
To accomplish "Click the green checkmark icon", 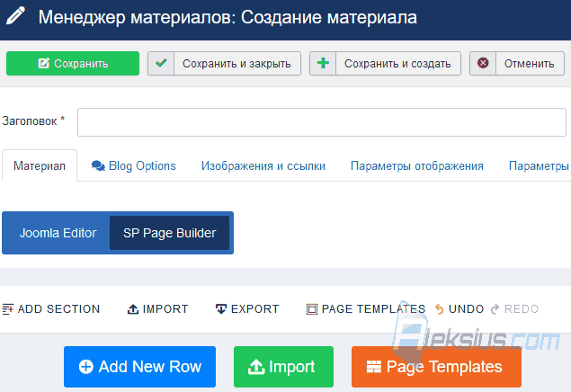I will coord(161,63).
